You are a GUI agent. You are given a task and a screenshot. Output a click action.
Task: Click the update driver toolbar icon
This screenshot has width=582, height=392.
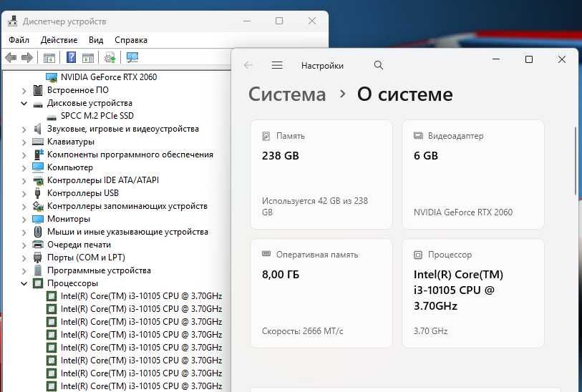110,57
